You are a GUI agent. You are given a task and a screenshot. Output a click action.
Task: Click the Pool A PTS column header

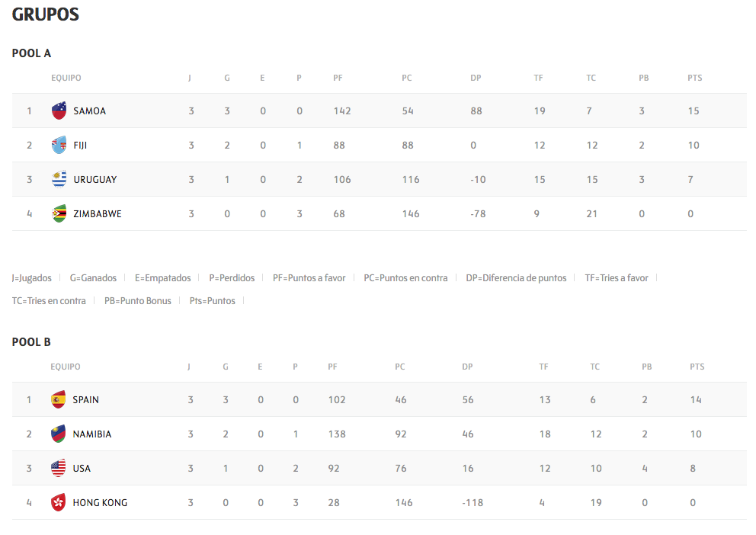[x=694, y=78]
